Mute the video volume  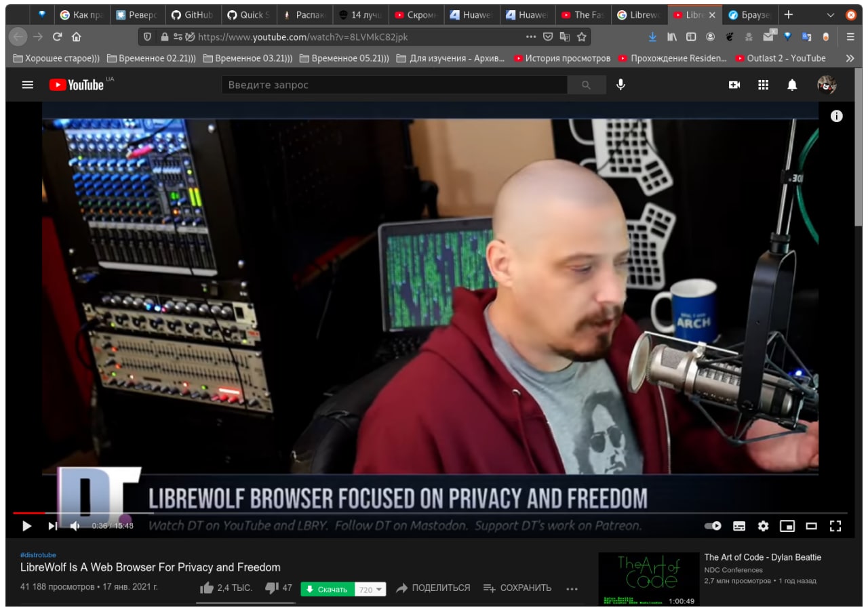tap(75, 525)
